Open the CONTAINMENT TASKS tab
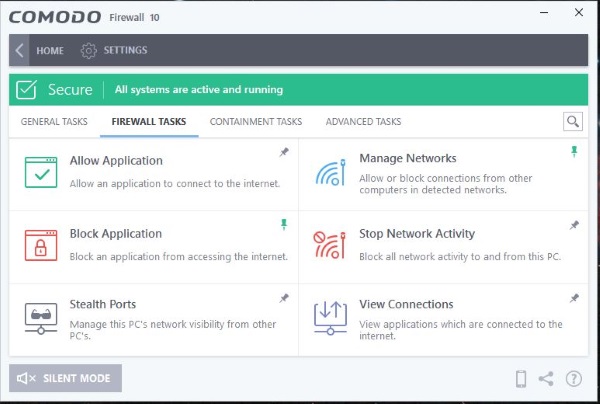 256,122
